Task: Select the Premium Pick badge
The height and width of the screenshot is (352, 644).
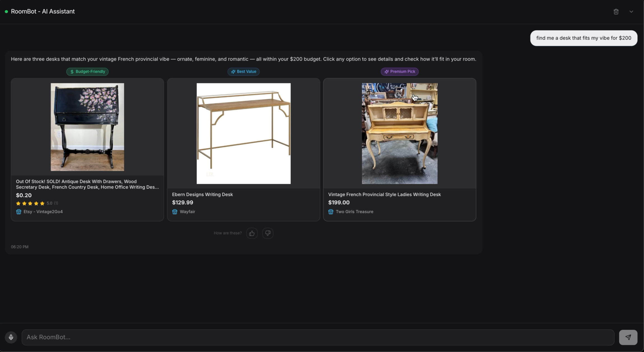Action: pos(399,71)
